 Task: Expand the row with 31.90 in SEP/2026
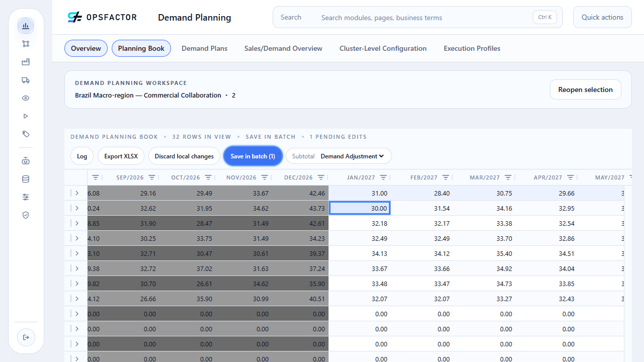point(77,223)
